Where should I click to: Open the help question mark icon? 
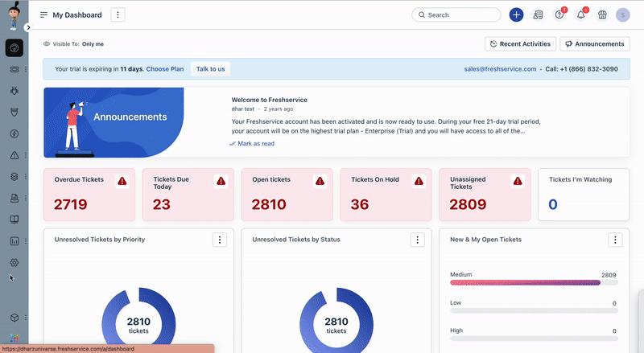click(x=559, y=14)
